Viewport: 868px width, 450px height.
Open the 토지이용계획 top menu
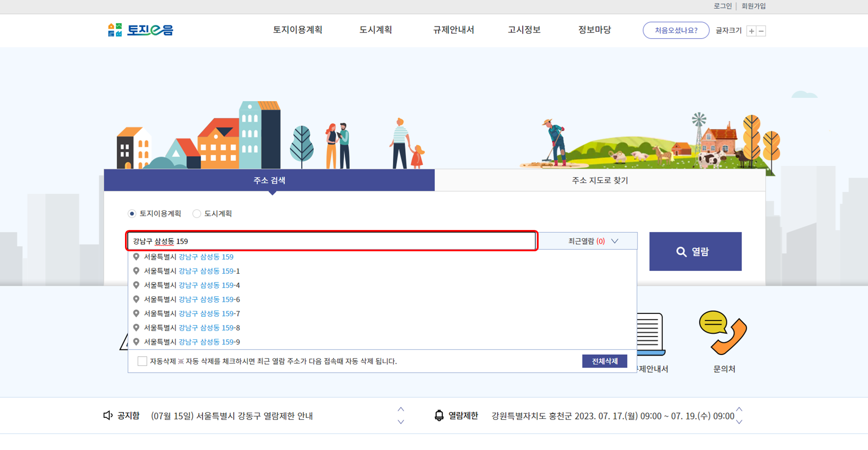coord(297,30)
